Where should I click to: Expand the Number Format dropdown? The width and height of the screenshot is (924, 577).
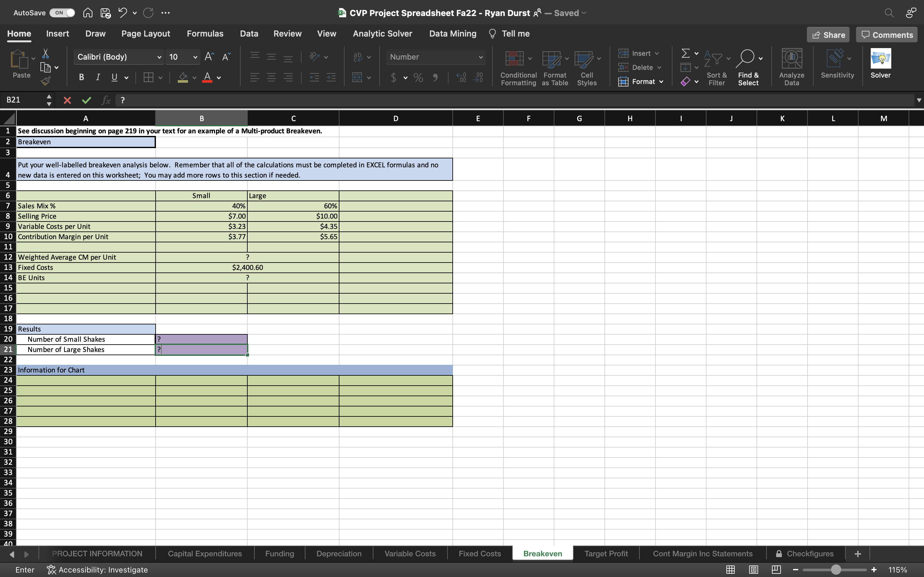click(x=481, y=57)
